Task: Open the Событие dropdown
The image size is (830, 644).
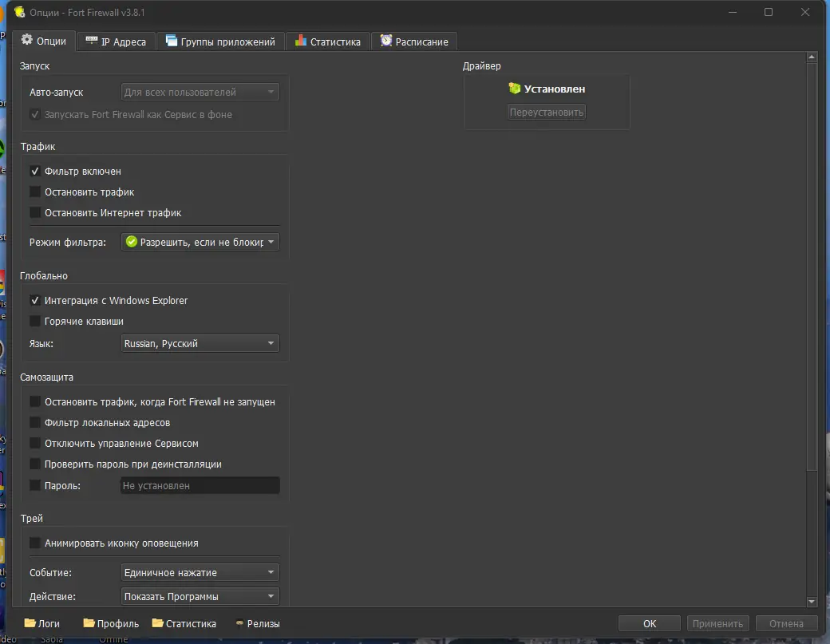Action: tap(200, 572)
